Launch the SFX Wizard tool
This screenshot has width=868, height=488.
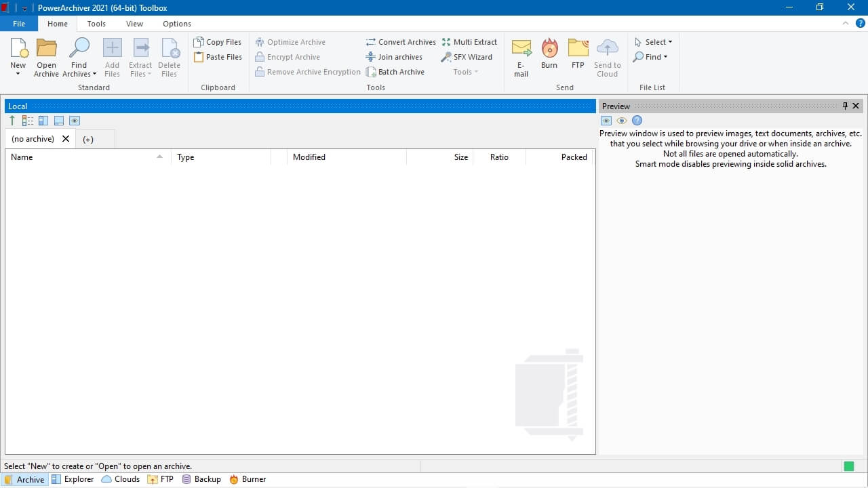pyautogui.click(x=467, y=57)
